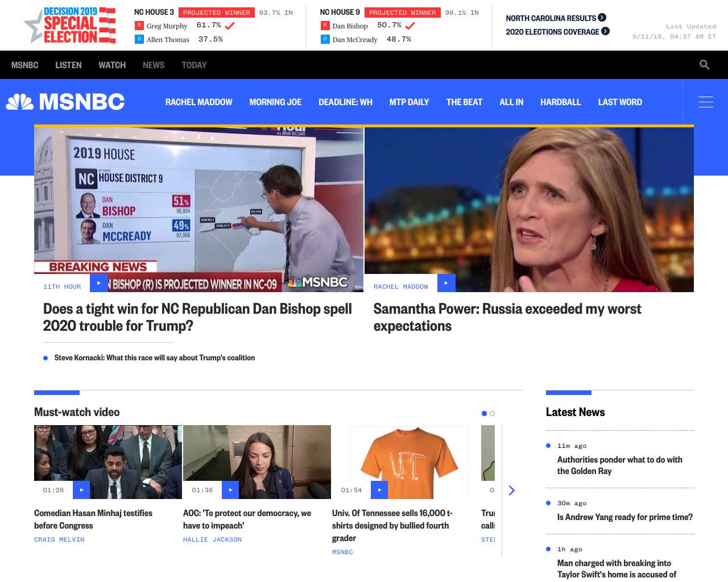Open Steve Kornacki Trump's coalition link
The height and width of the screenshot is (582, 728).
tap(155, 357)
